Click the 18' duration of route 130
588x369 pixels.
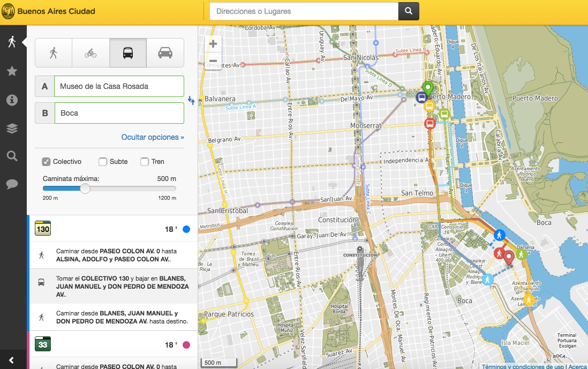(x=171, y=229)
